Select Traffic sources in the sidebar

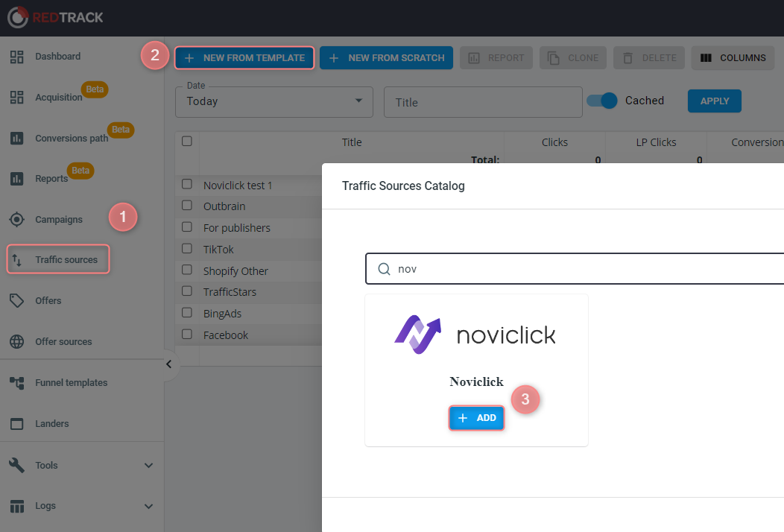click(x=58, y=259)
